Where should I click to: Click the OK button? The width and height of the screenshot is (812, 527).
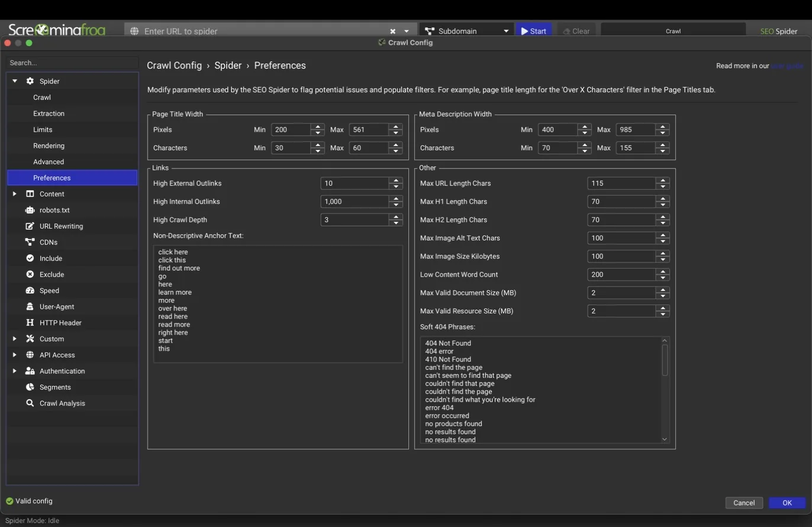[x=787, y=503]
